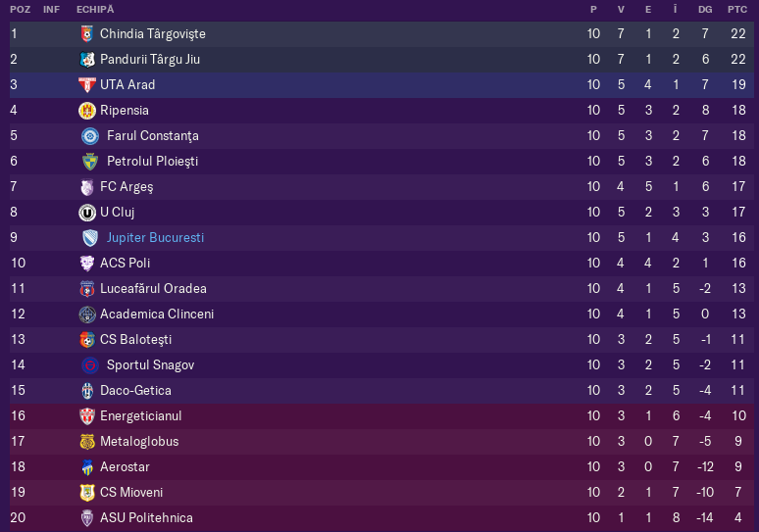Sort by the DG column header
759x532 pixels.
pos(705,10)
